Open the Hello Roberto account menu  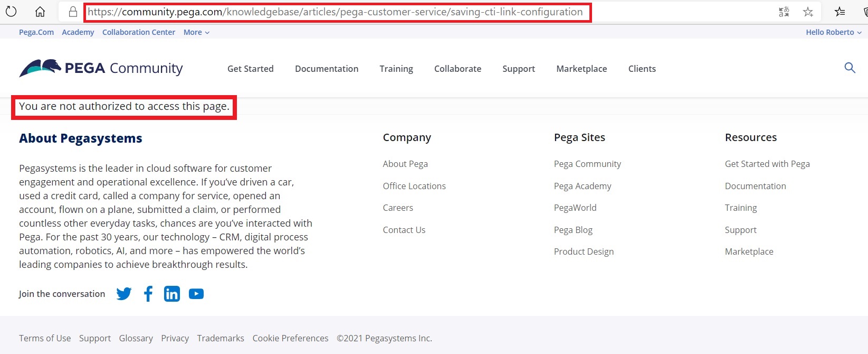[834, 32]
